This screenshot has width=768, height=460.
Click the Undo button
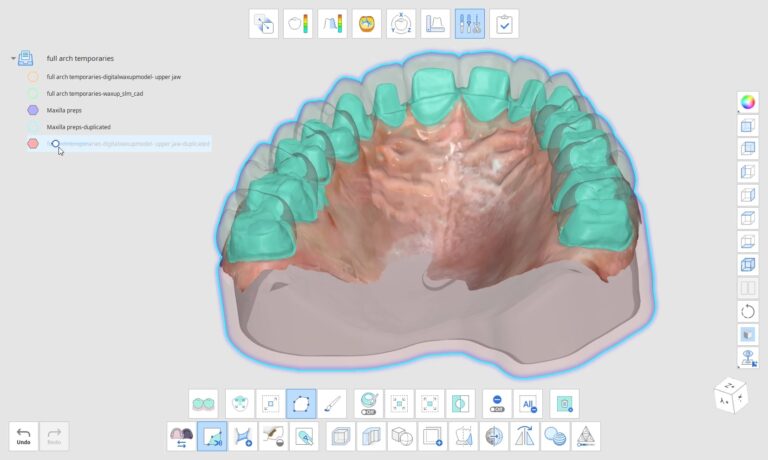pyautogui.click(x=23, y=436)
